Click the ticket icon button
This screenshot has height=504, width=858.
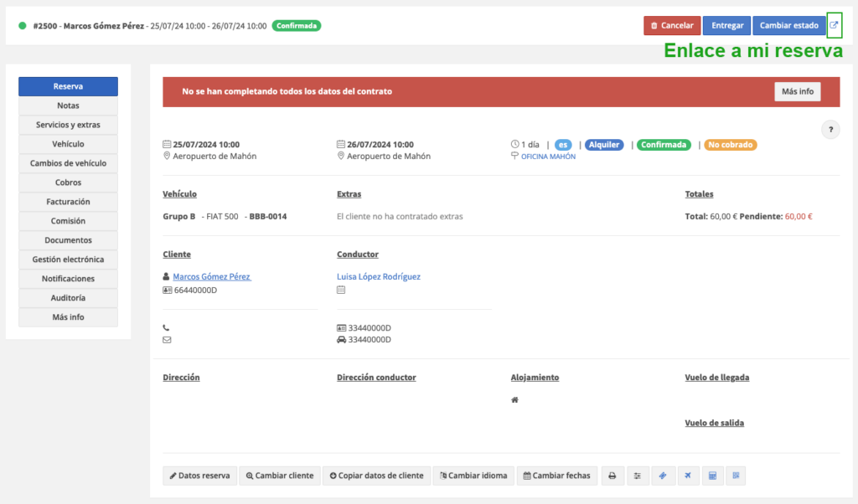663,476
